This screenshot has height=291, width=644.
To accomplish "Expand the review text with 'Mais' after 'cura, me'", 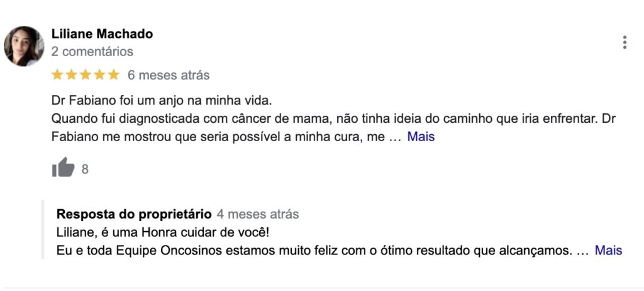I will tap(421, 137).
